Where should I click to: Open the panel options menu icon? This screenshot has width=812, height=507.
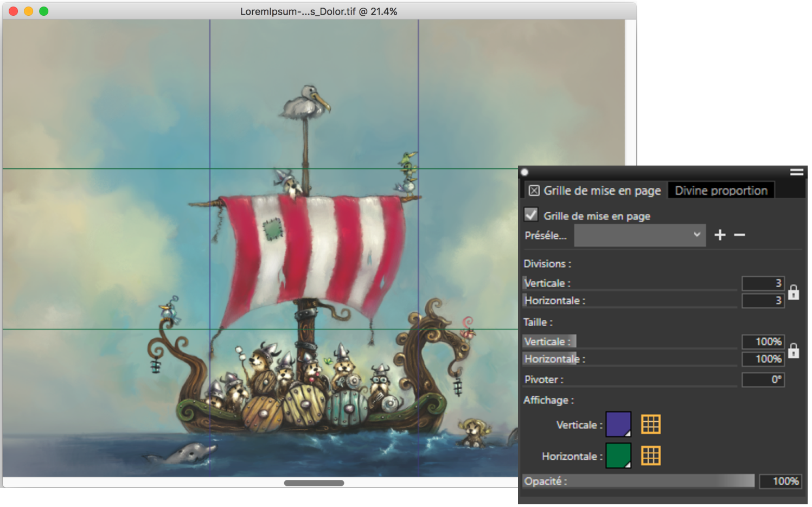coord(796,172)
